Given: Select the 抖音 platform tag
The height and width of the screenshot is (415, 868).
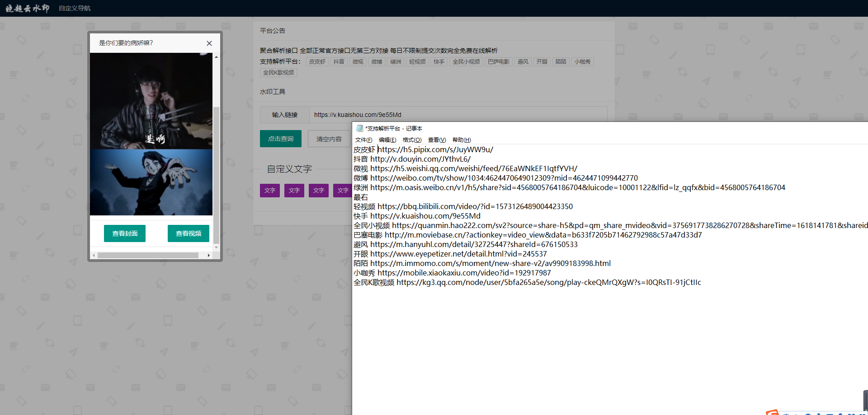Looking at the screenshot, I should click(339, 61).
